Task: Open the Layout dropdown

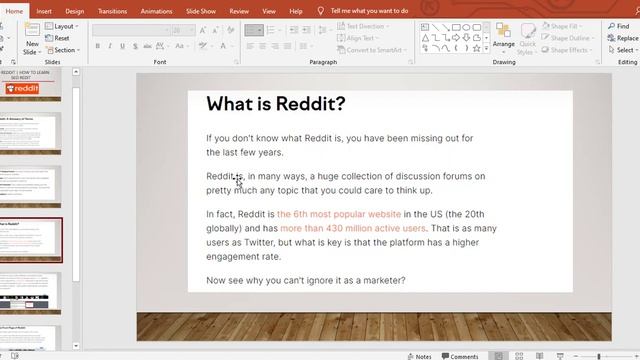Action: 62,26
